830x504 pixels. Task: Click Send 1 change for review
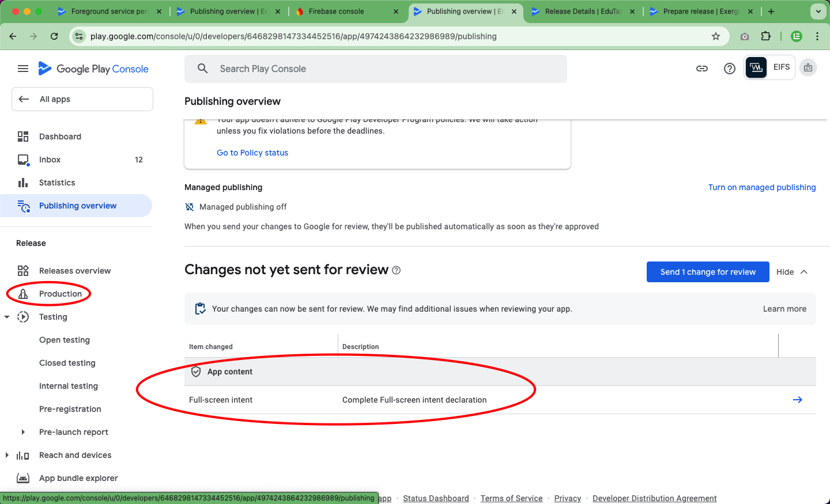708,272
